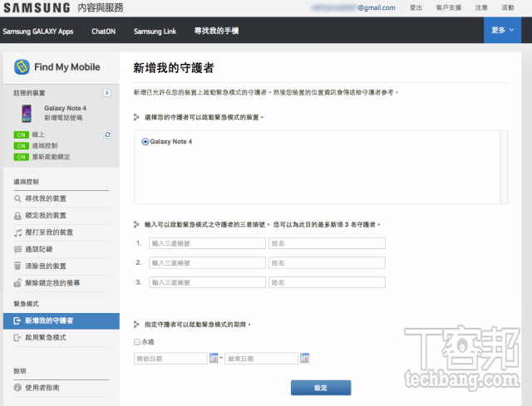
Task: Open the 尋找我的手機 nav item
Action: tap(216, 31)
